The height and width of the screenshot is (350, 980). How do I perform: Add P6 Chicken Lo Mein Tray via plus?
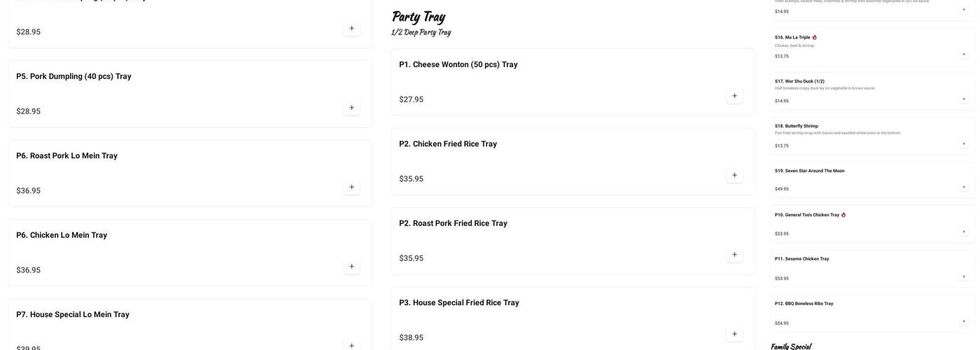point(351,267)
